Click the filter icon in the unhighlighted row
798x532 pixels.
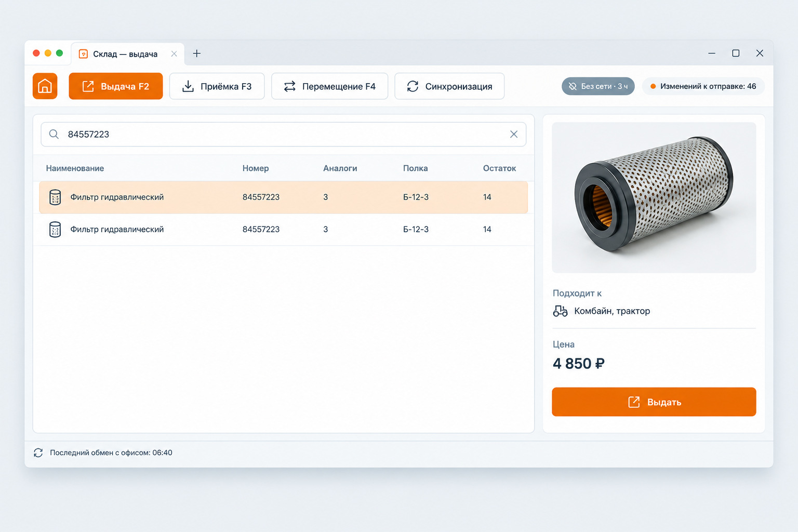click(x=55, y=230)
